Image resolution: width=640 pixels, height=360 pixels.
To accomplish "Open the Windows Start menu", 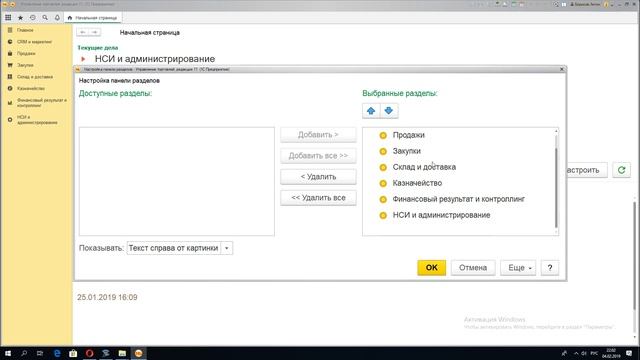I will (x=8, y=353).
